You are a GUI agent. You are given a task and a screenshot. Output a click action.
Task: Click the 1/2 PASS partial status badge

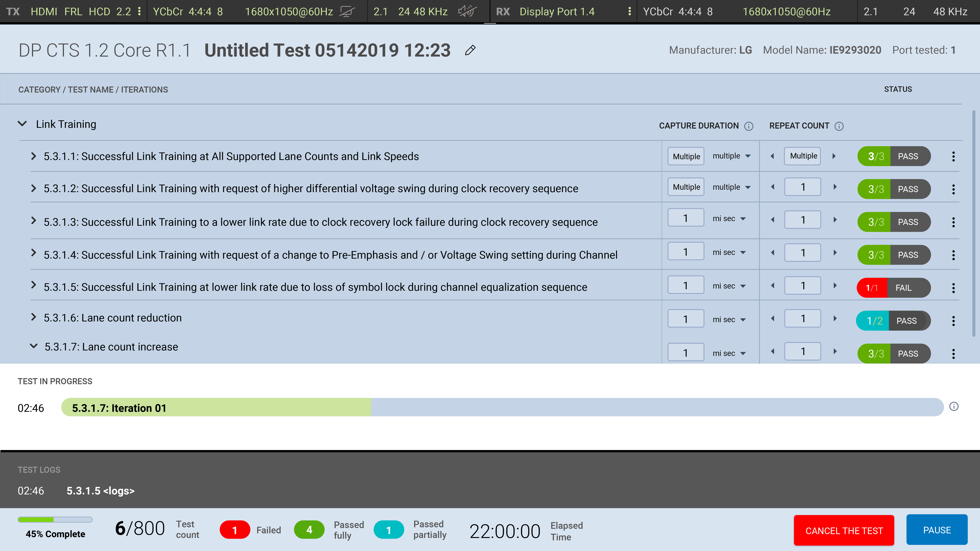tap(893, 321)
